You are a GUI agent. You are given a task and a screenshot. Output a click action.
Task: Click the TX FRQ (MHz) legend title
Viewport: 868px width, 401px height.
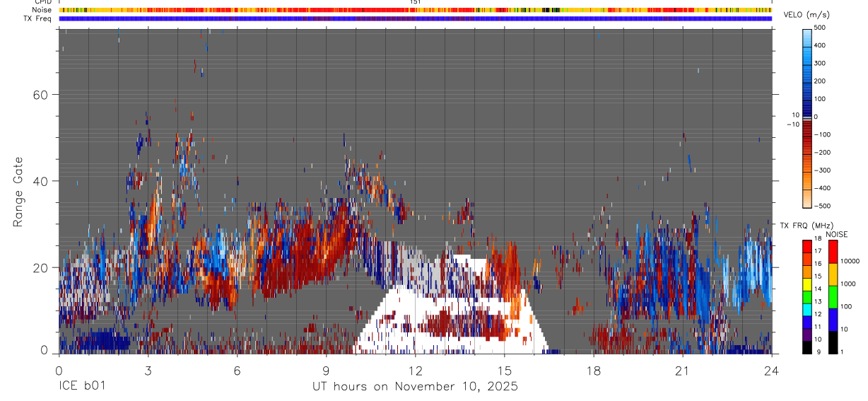(x=806, y=226)
